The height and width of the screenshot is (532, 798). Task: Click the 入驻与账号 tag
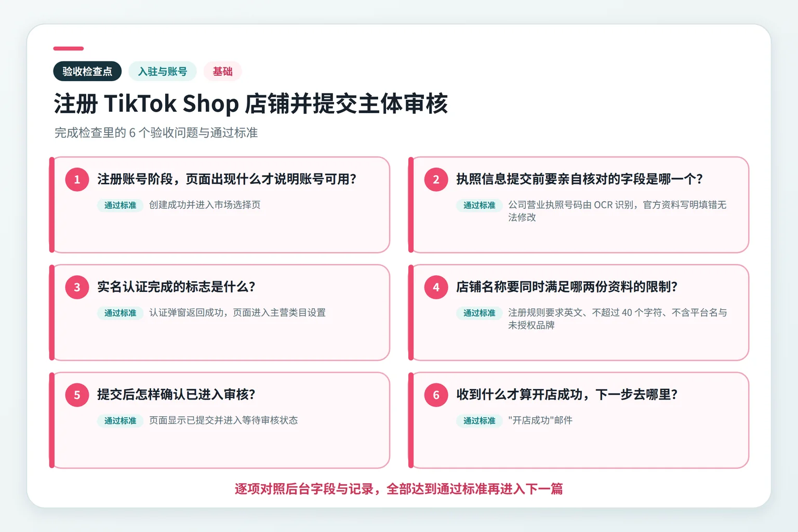point(163,71)
